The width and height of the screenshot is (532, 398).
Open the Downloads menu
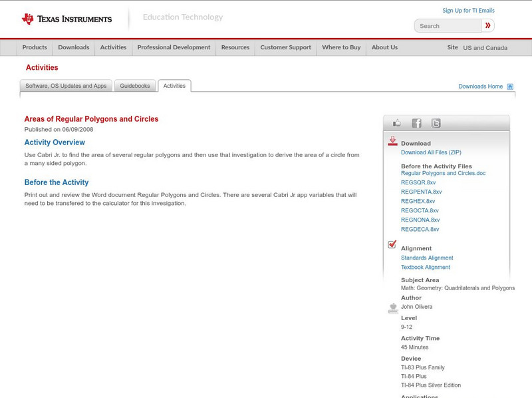[x=74, y=47]
